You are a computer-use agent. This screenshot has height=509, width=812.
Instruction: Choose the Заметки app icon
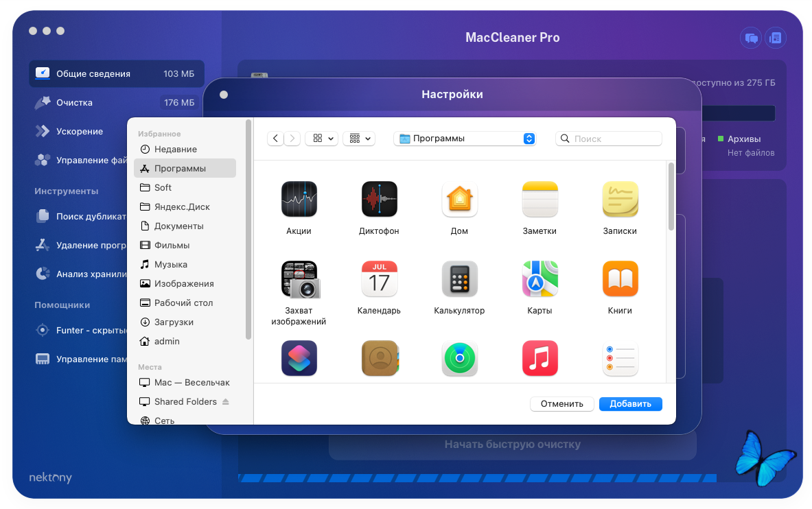coord(540,199)
